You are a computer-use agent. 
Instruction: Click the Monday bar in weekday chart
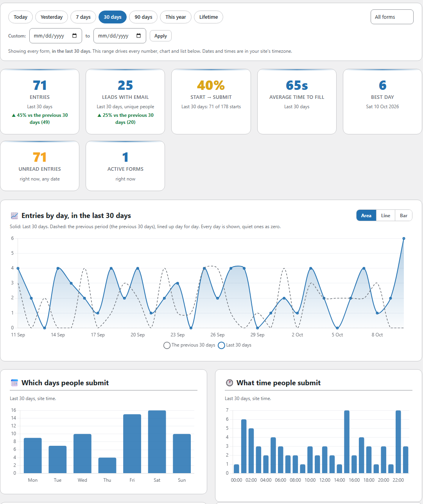pyautogui.click(x=33, y=456)
